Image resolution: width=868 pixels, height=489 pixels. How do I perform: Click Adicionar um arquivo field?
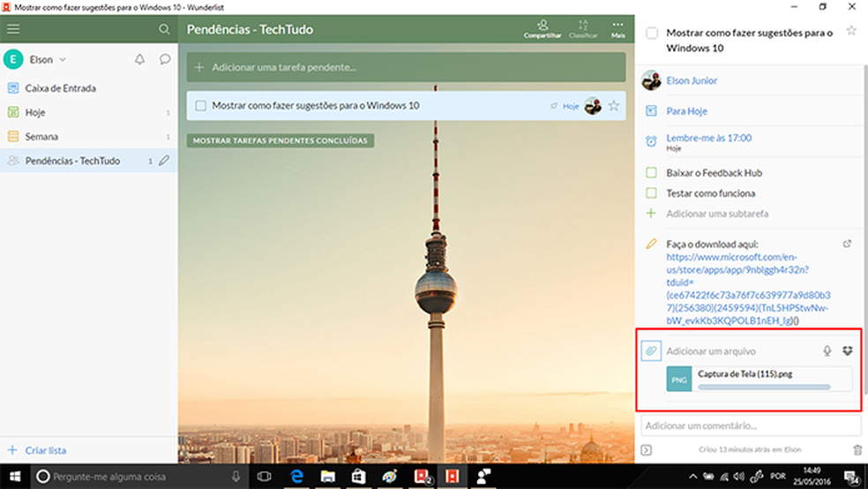(x=711, y=351)
